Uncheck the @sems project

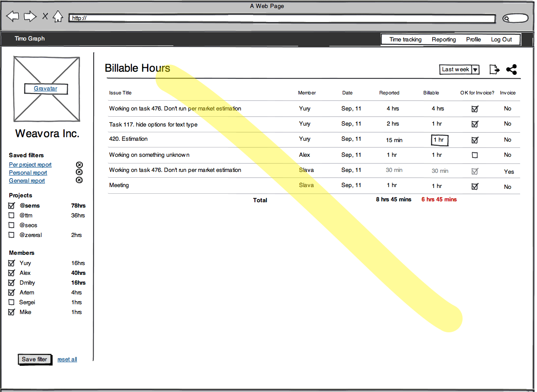tap(12, 206)
